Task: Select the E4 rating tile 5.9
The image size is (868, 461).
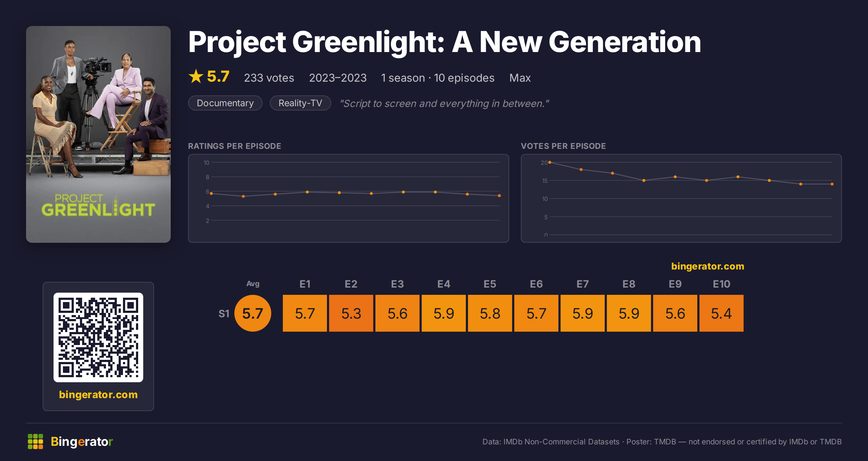Action: click(x=444, y=313)
